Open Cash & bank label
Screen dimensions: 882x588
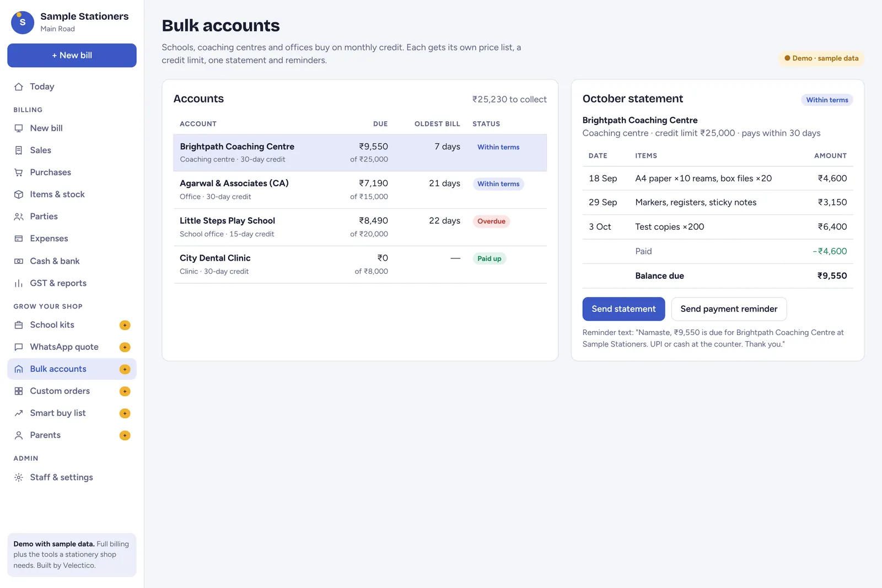(55, 261)
